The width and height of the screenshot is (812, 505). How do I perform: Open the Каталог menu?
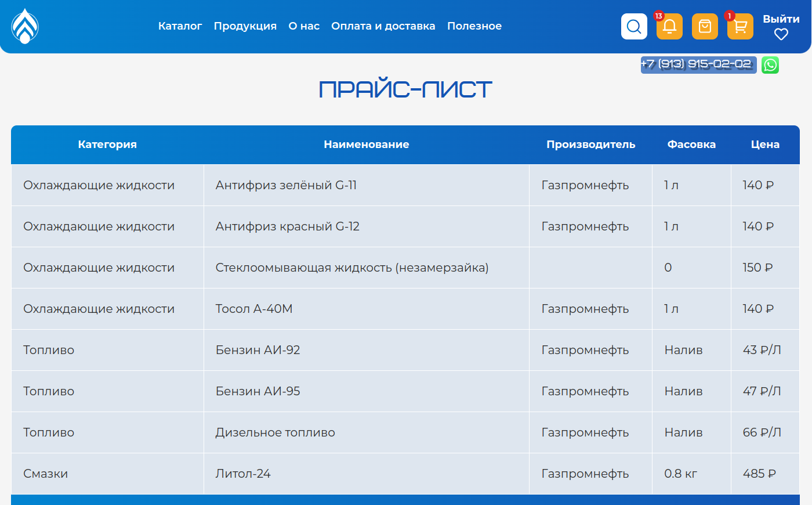pos(180,26)
